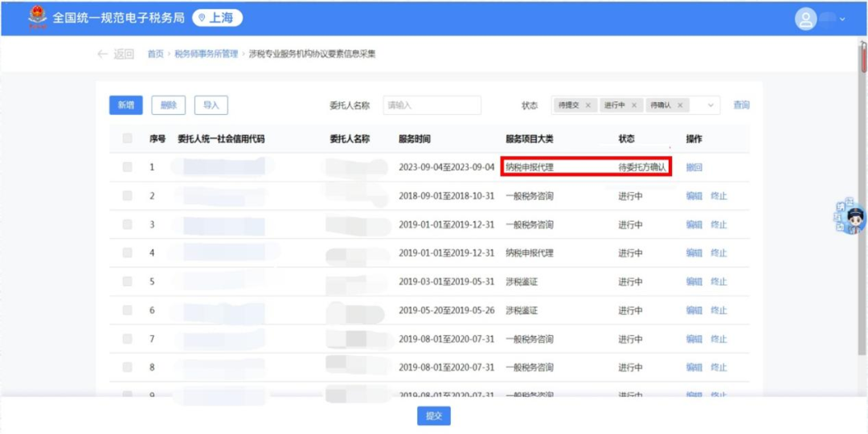Check the box for row 7
The image size is (868, 434).
pos(127,338)
